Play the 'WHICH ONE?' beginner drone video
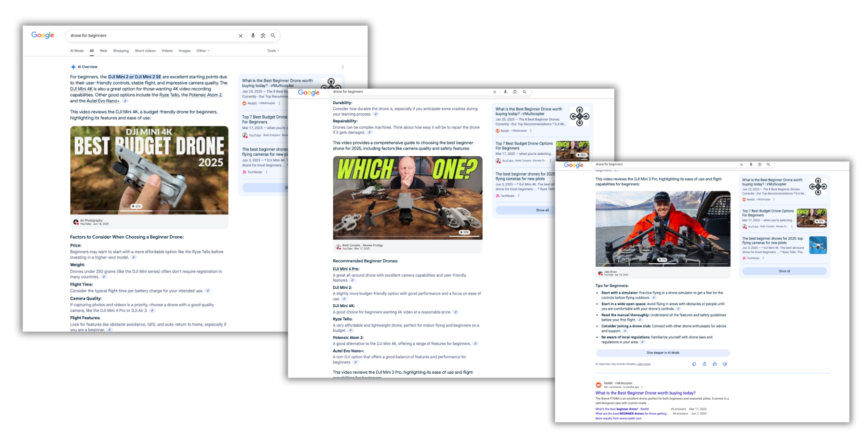 (407, 198)
